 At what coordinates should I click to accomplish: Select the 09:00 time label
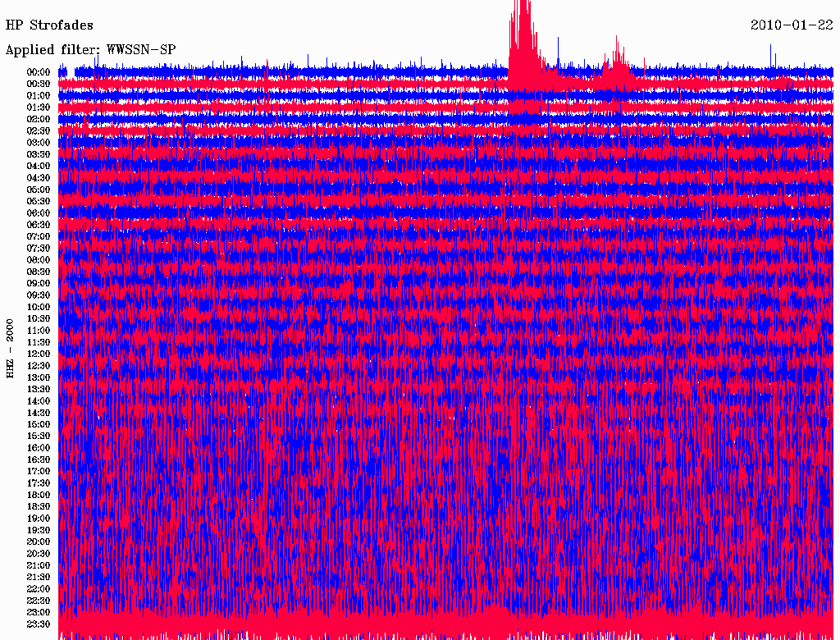39,284
